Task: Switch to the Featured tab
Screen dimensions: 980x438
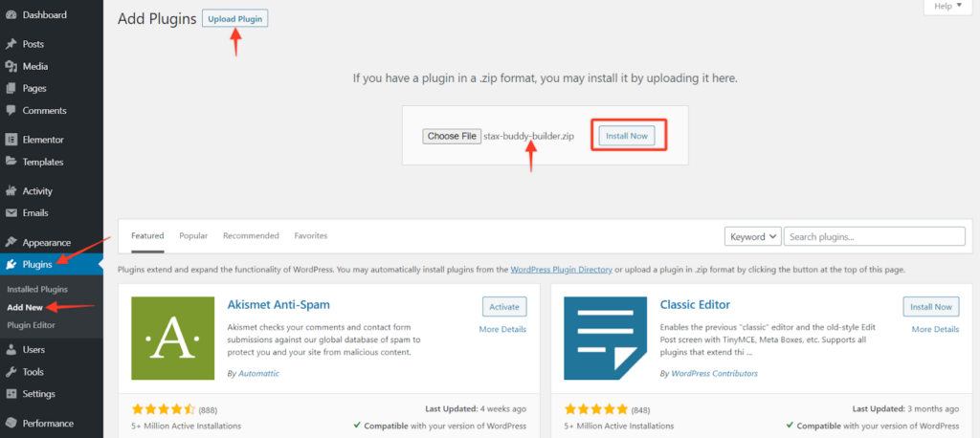Action: click(x=147, y=236)
